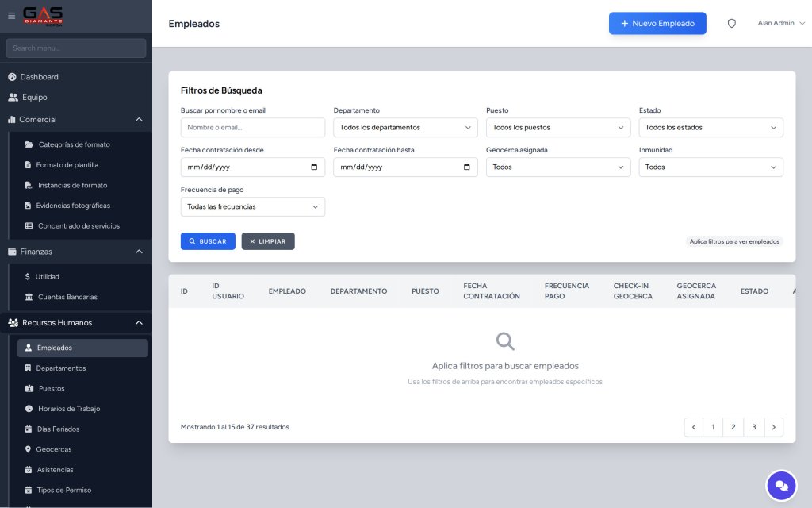812x508 pixels.
Task: Click the Categorías de formato folder icon
Action: coord(29,144)
